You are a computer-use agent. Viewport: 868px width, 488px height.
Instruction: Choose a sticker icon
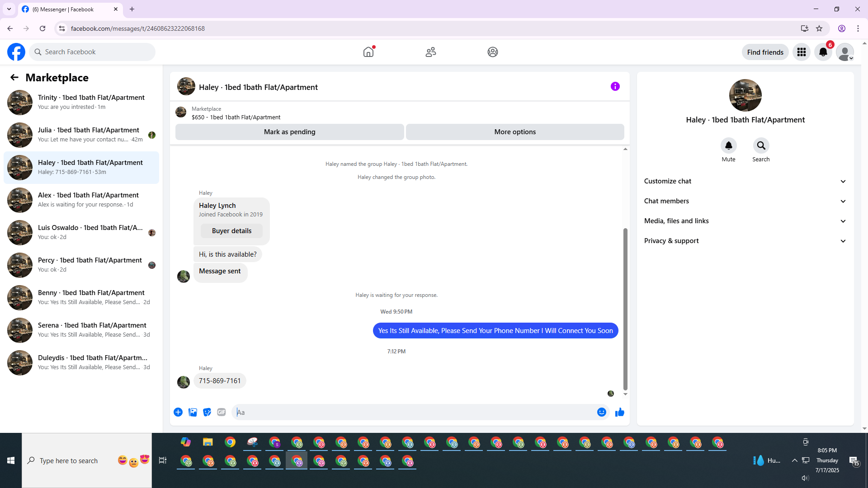tap(207, 412)
